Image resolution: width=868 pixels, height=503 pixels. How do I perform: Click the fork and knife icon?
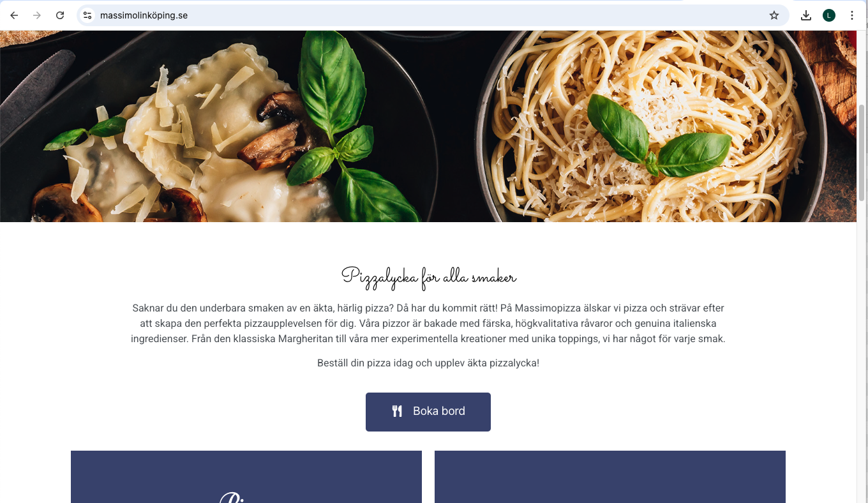click(x=397, y=411)
